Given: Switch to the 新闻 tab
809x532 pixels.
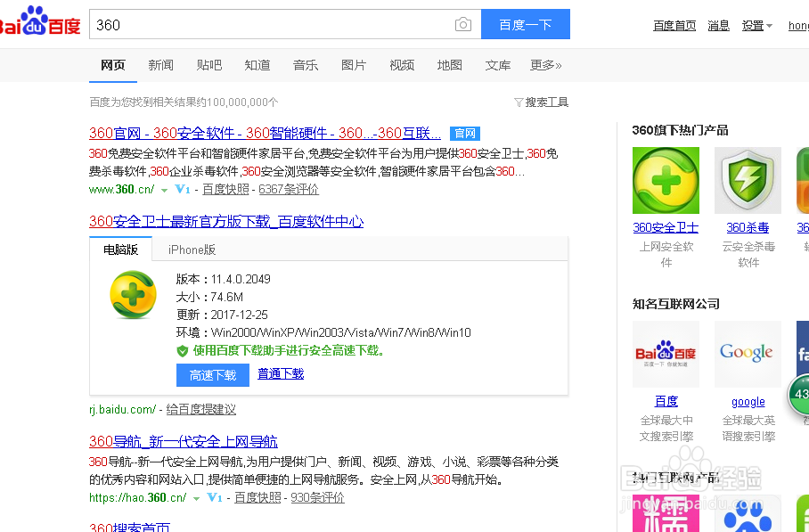Looking at the screenshot, I should (x=160, y=65).
